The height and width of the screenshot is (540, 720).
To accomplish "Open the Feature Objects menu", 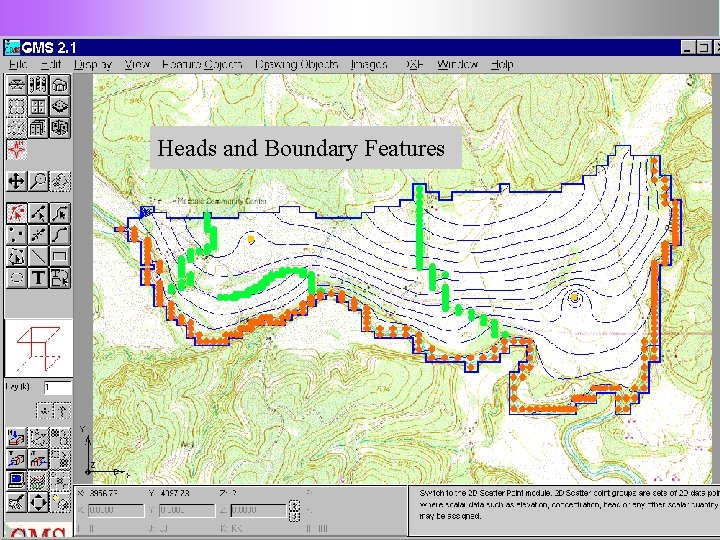I will [x=202, y=64].
